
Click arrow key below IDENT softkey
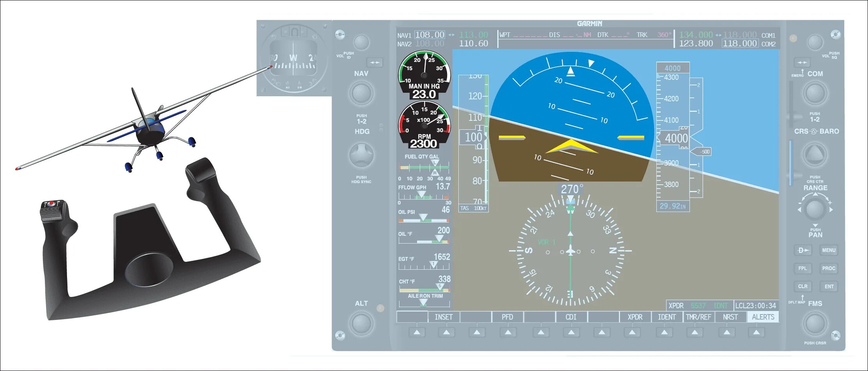point(664,332)
